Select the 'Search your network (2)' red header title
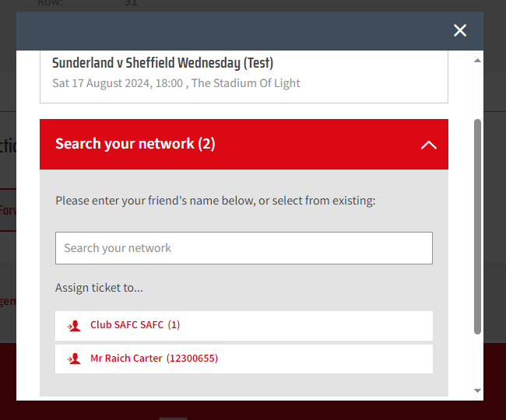This screenshot has height=420, width=506. tap(135, 144)
